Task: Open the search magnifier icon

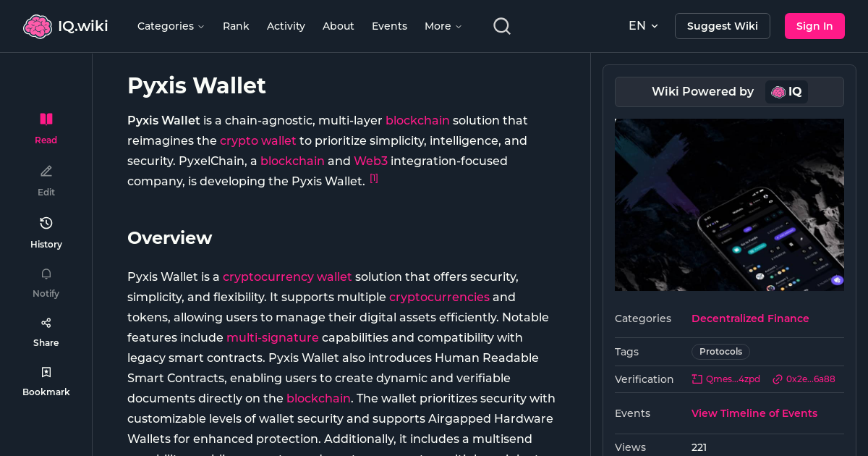Action: click(x=501, y=25)
